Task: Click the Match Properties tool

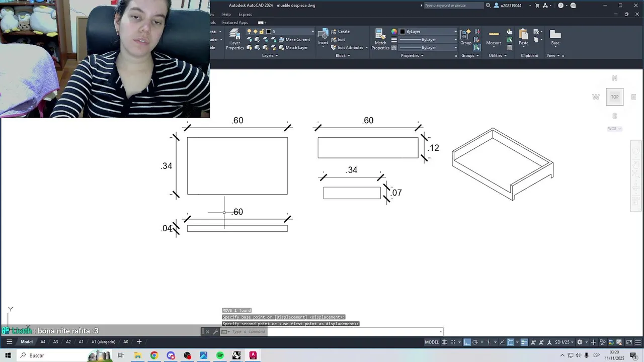Action: [380, 39]
